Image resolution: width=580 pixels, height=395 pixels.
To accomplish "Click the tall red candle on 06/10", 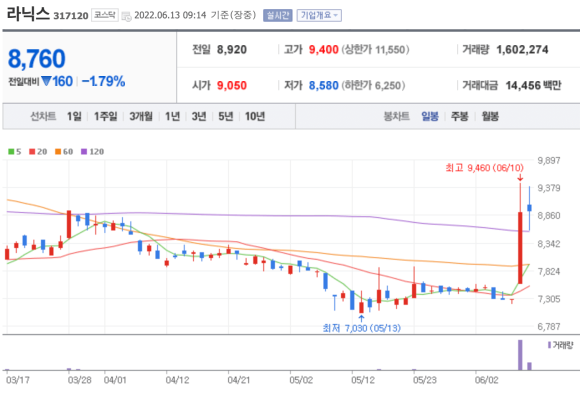I will coord(520,248).
